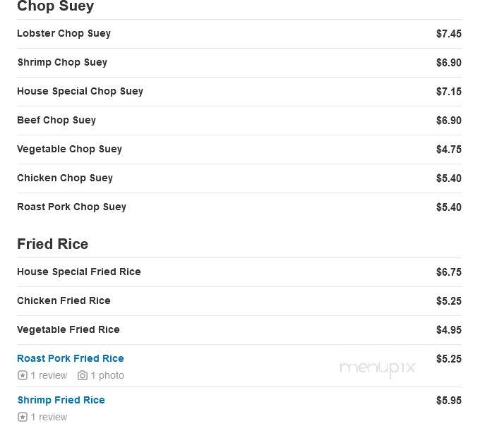Click the camera photo icon under Roast Pork Fried Rice
This screenshot has height=426, width=504.
click(x=83, y=375)
